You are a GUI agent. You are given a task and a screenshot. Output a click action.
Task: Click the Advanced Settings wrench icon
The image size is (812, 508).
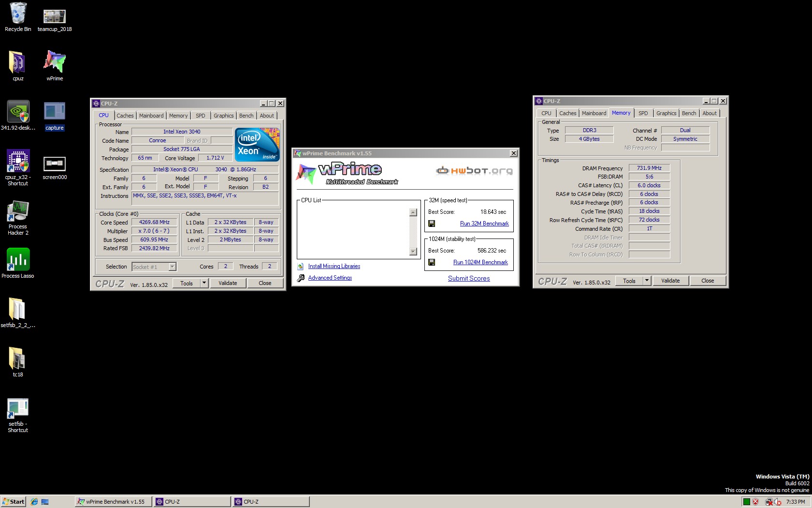(x=301, y=278)
